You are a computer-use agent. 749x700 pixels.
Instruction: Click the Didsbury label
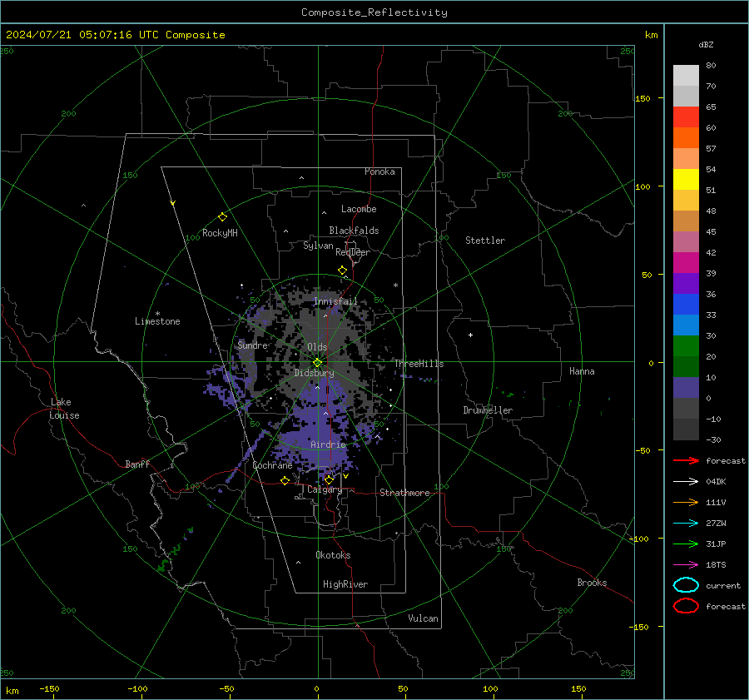coord(314,373)
